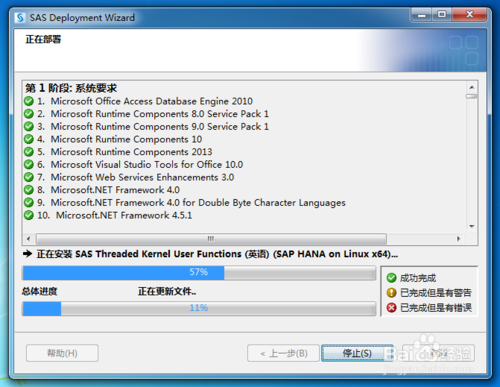The image size is (500, 387).
Task: Click the horizontal scrollbar thumb
Action: 211,239
